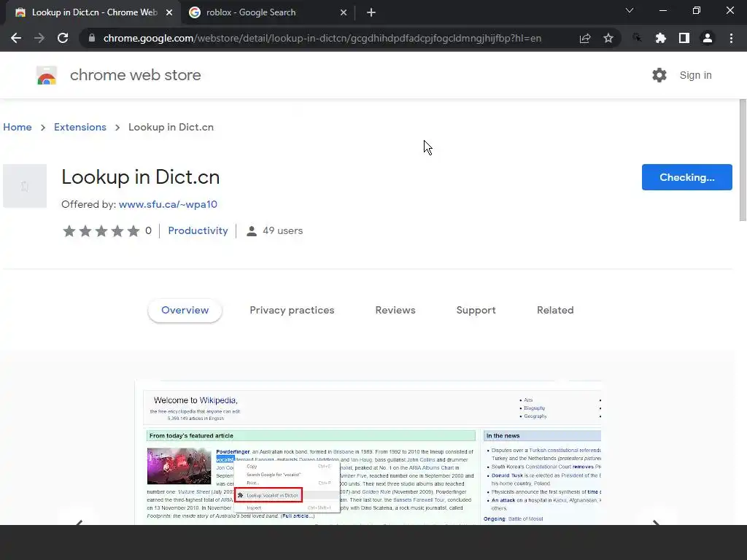
Task: Open the www.sfu.ca/~wpa10 developer link
Action: (169, 204)
